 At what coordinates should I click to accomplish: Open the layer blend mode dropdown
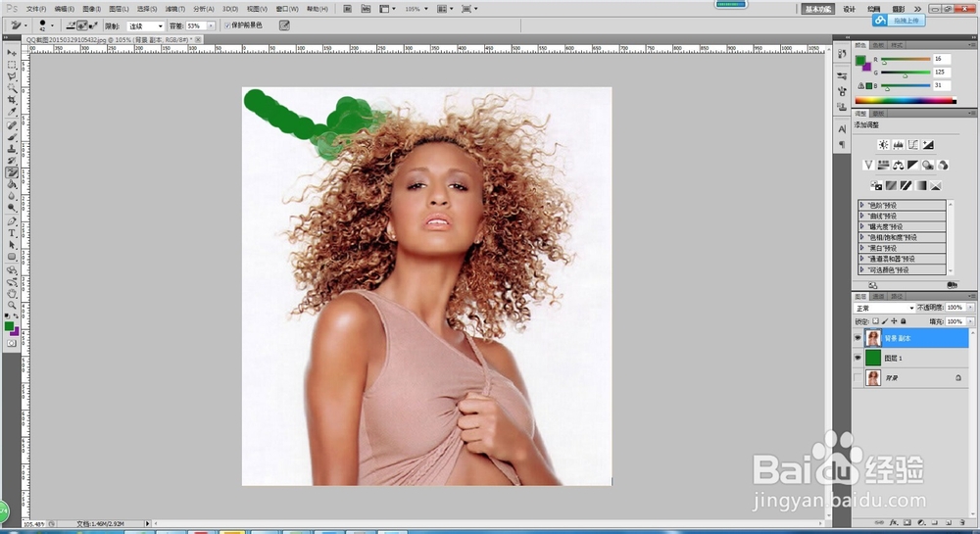(x=884, y=308)
